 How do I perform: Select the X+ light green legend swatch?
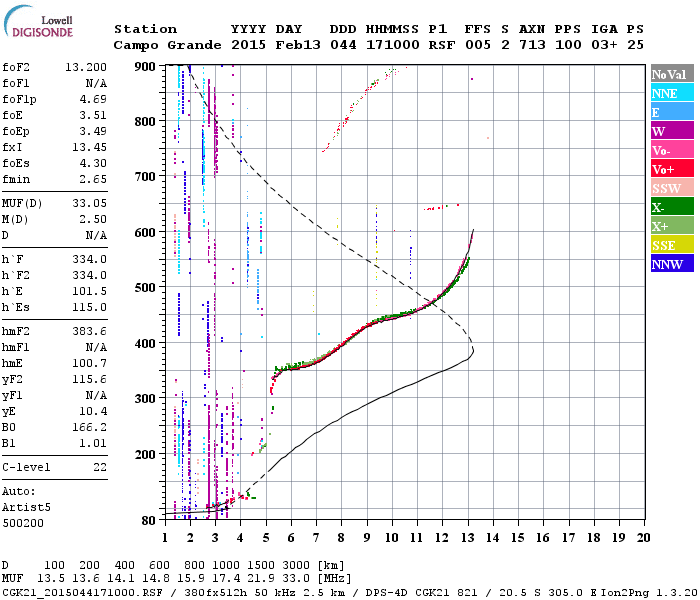(x=672, y=226)
